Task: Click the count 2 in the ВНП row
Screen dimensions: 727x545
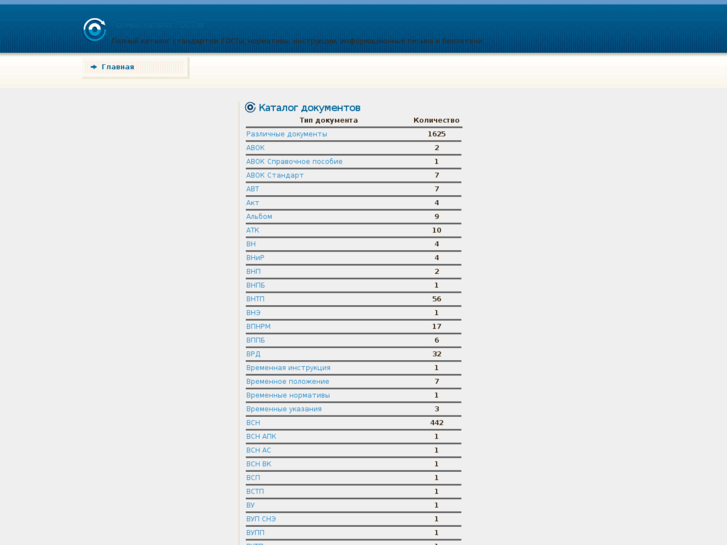Action: click(x=436, y=271)
